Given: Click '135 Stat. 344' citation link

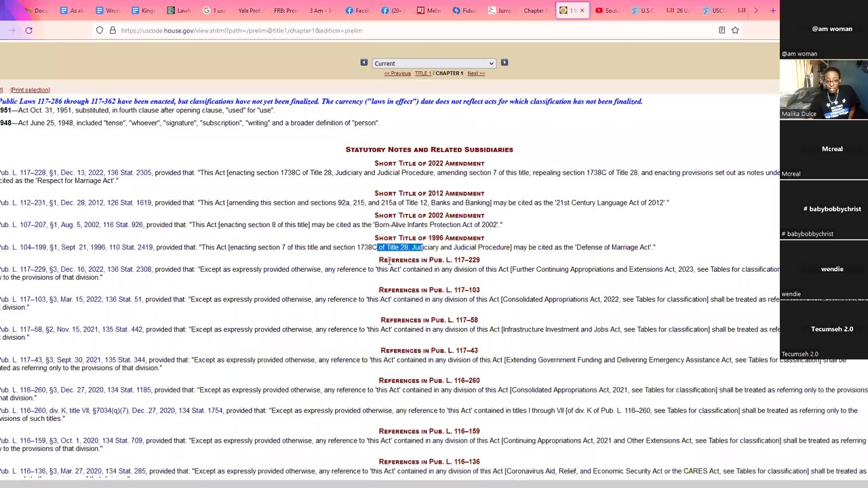Looking at the screenshot, I should [125, 360].
